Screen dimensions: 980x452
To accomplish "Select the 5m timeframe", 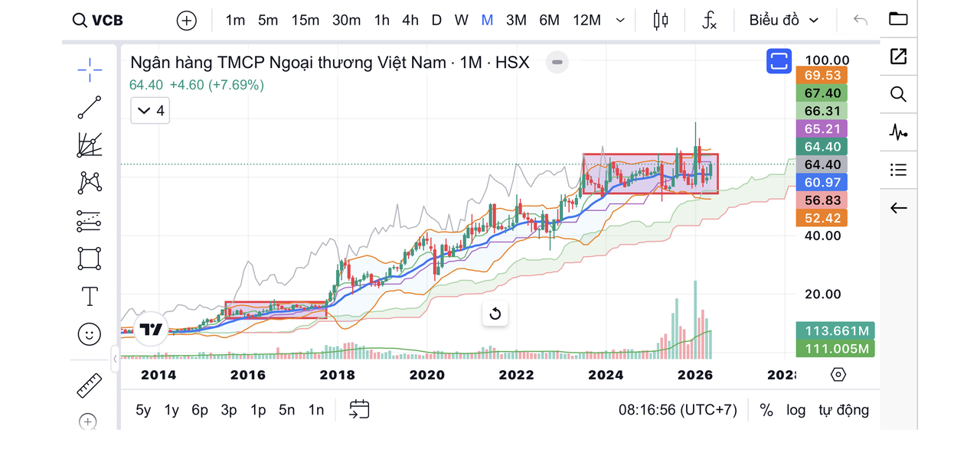I will [x=268, y=21].
